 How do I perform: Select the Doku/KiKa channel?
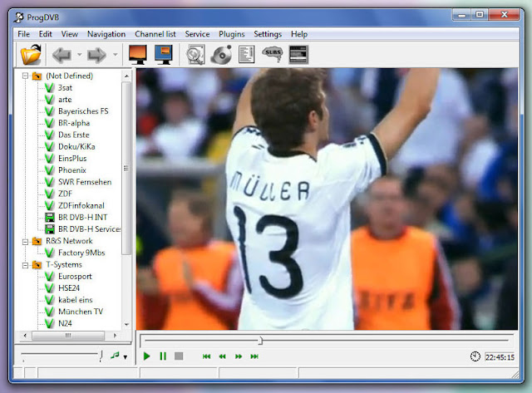click(76, 147)
